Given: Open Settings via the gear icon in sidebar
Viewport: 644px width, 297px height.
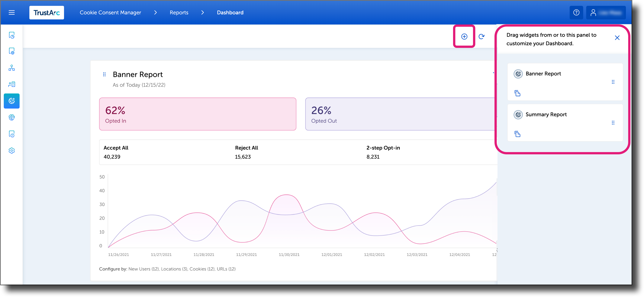Looking at the screenshot, I should [11, 150].
